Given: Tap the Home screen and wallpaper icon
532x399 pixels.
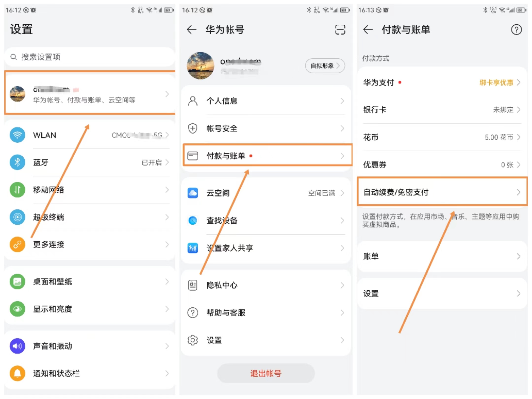Looking at the screenshot, I should coord(17,282).
